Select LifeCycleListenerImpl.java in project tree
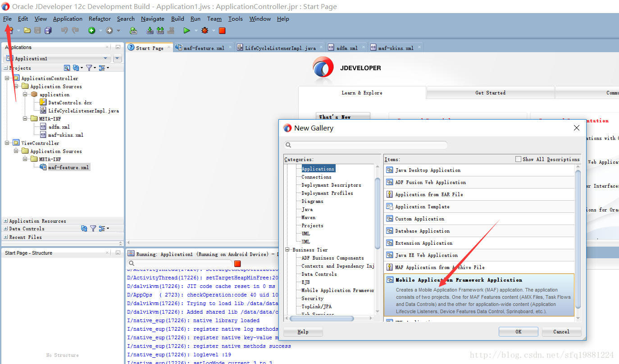Screen dimensions: 619x364 pos(83,111)
